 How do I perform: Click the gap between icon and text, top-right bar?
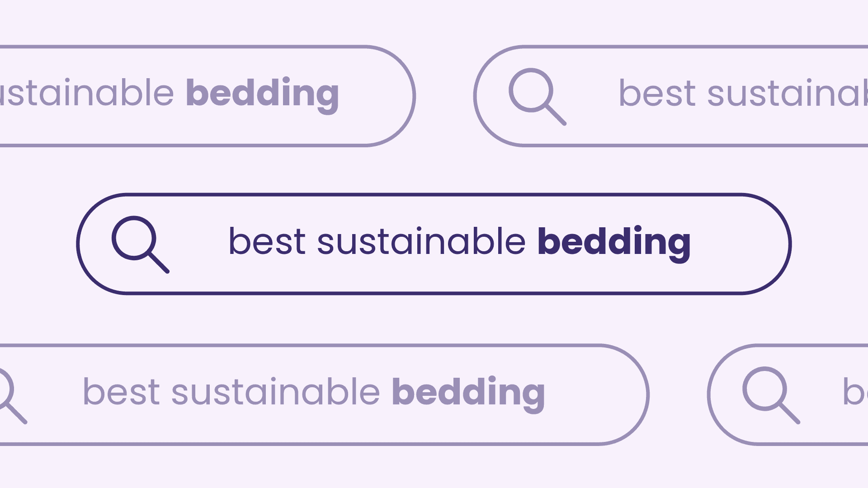point(592,96)
